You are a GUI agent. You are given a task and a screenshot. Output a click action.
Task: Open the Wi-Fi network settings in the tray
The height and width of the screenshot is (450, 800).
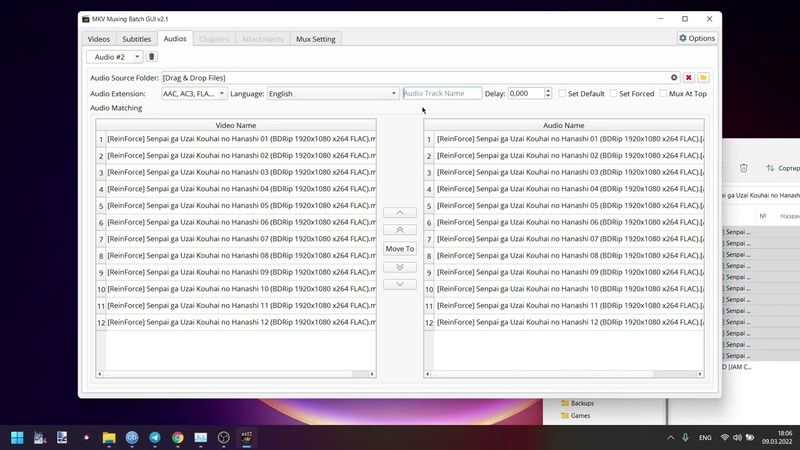[724, 438]
